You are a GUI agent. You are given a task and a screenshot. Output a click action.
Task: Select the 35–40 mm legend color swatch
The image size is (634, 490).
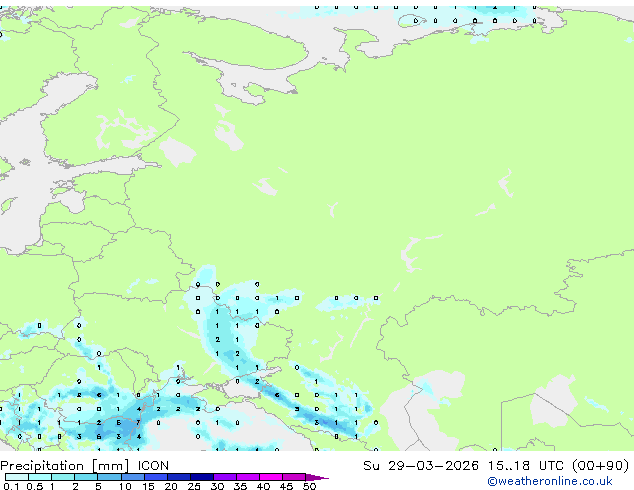tap(248, 477)
